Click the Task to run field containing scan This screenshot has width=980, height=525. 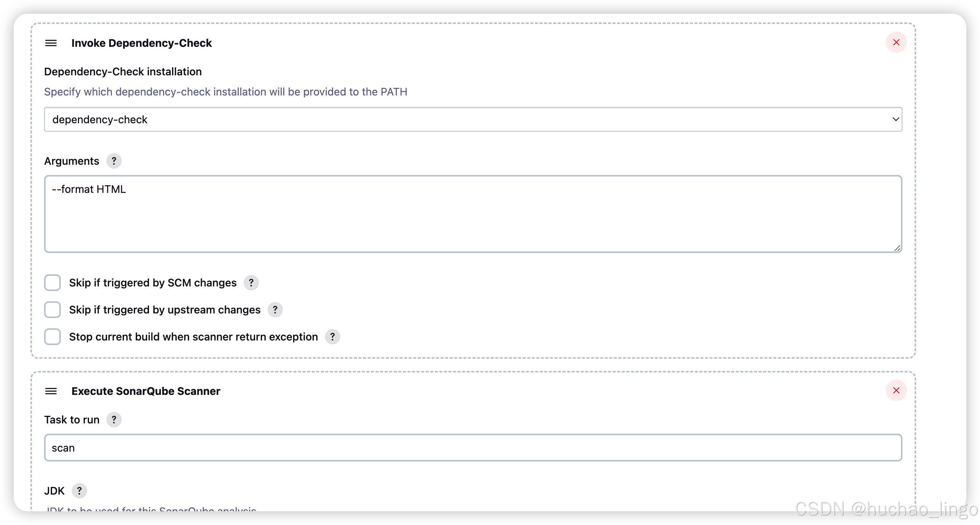[x=473, y=448]
